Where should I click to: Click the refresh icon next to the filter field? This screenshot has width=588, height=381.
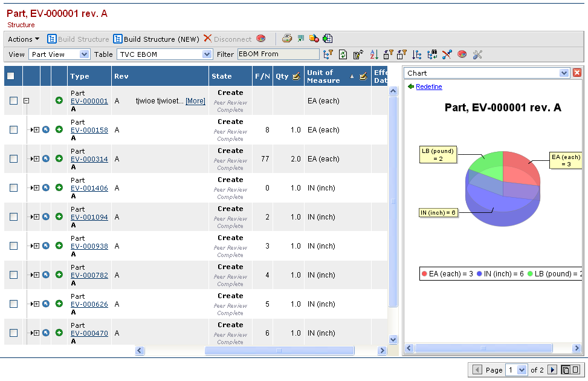point(343,54)
